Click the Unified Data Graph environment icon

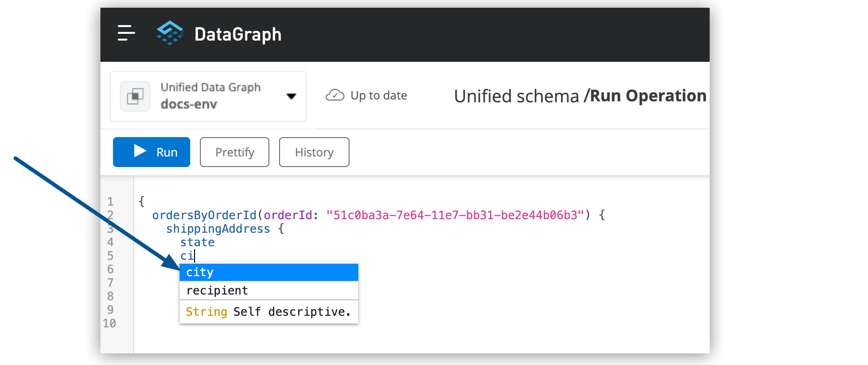pos(135,96)
